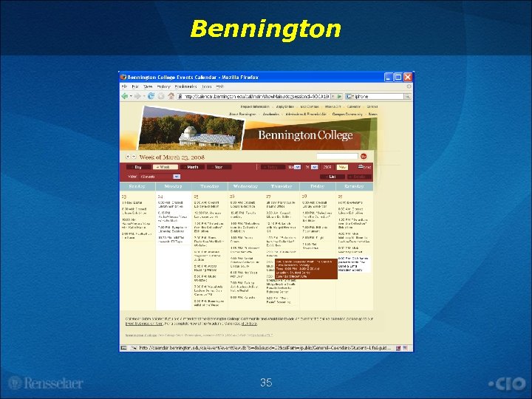532x399 pixels.
Task: Click previous week arrow beside week title
Action: point(128,157)
